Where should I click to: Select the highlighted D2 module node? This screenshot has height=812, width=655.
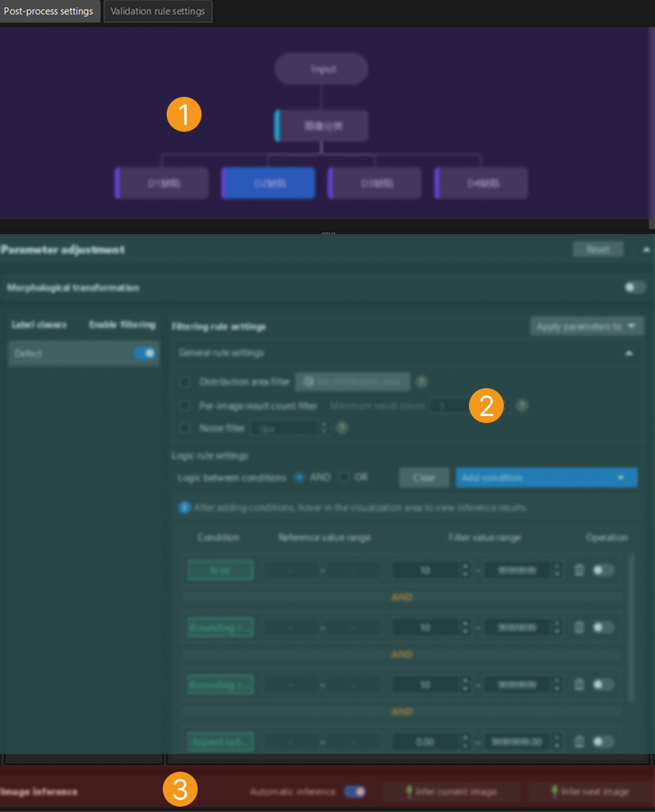268,183
